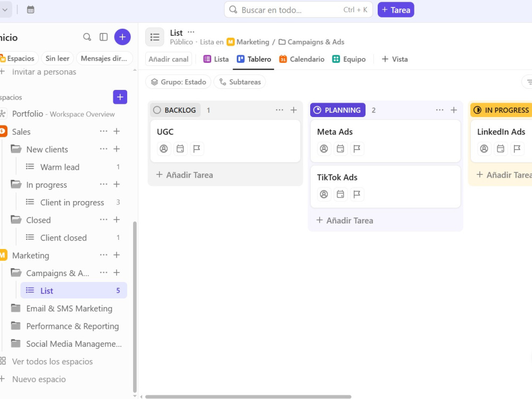Open In progress folder three-dot menu
The height and width of the screenshot is (399, 532).
pos(104,184)
